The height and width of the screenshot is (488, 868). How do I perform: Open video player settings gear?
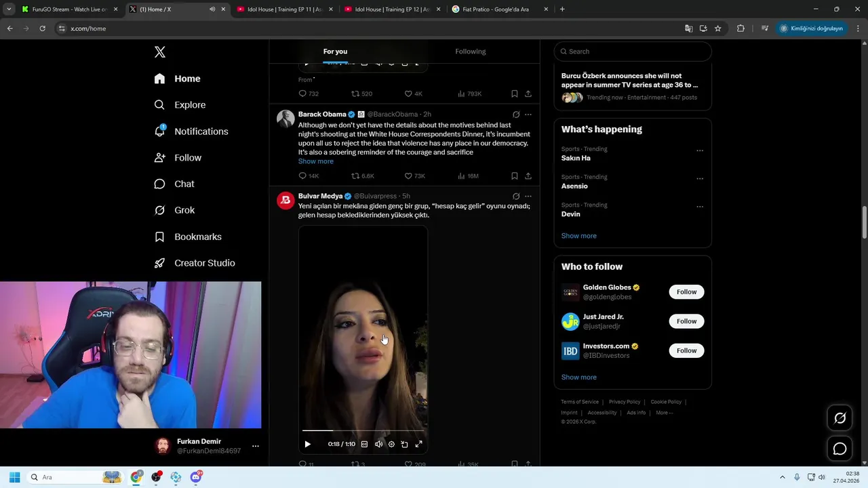[391, 444]
